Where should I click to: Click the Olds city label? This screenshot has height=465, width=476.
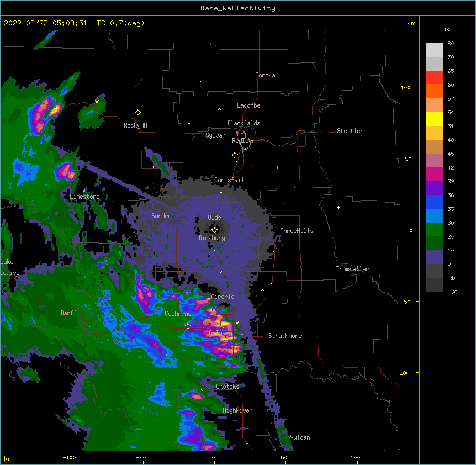pos(214,218)
